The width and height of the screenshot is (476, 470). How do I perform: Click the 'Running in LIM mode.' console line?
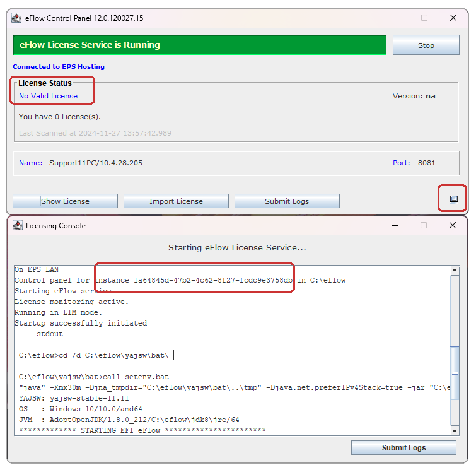58,312
